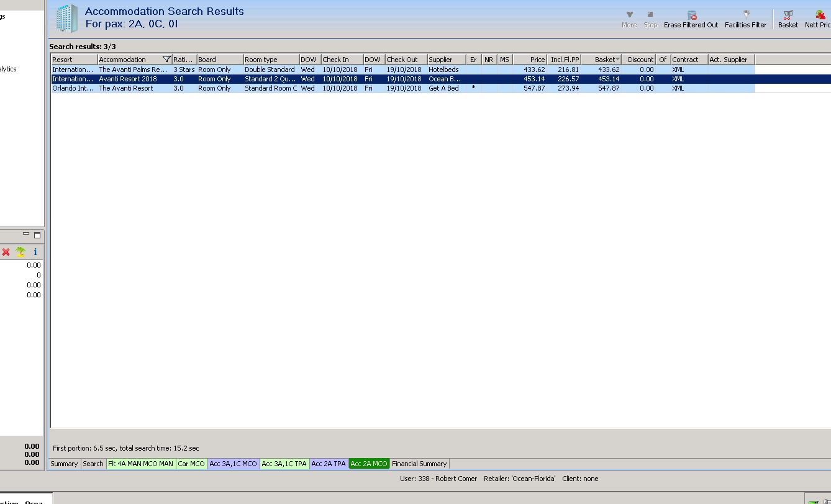
Task: Click the Er column header
Action: click(474, 60)
